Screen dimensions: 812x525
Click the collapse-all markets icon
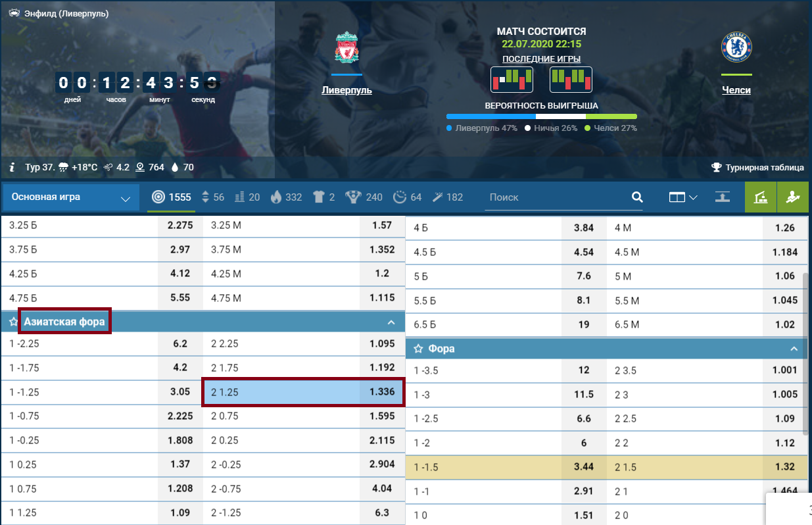(x=723, y=197)
